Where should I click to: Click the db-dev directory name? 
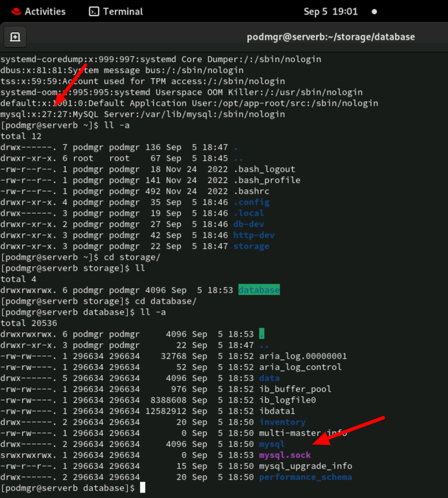(x=248, y=224)
